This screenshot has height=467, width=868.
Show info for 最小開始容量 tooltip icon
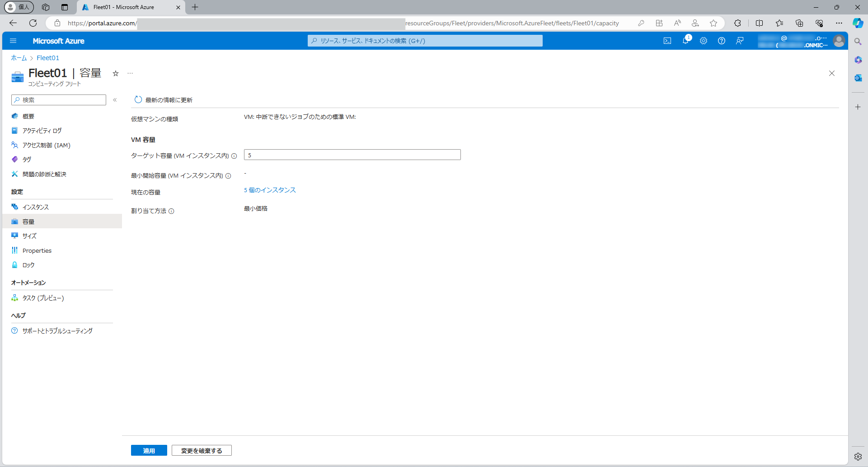pos(228,176)
